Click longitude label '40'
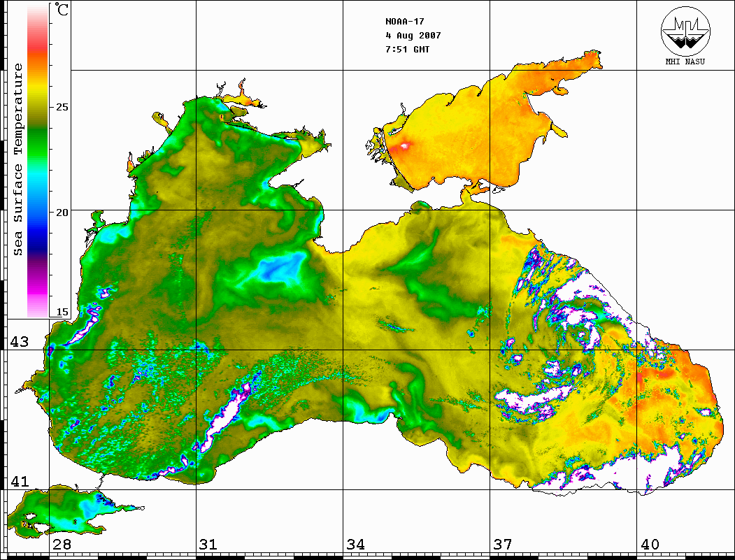735x560 pixels. 650,544
